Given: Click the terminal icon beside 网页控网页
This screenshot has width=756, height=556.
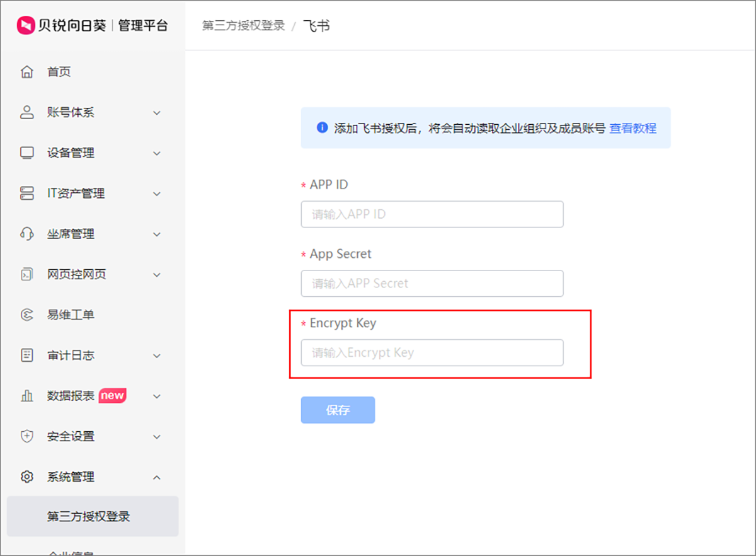Looking at the screenshot, I should coord(26,274).
